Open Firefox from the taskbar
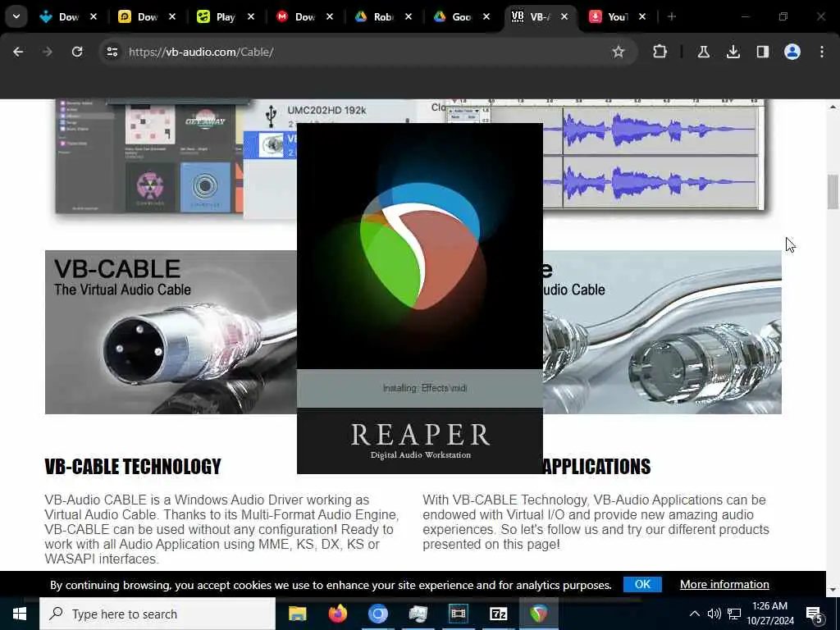840x630 pixels. 337,614
